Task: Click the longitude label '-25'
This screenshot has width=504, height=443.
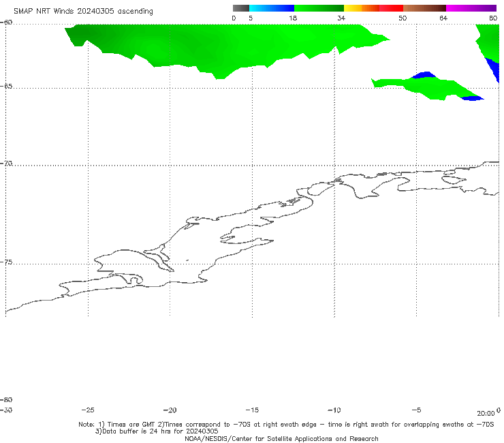Action: point(88,410)
